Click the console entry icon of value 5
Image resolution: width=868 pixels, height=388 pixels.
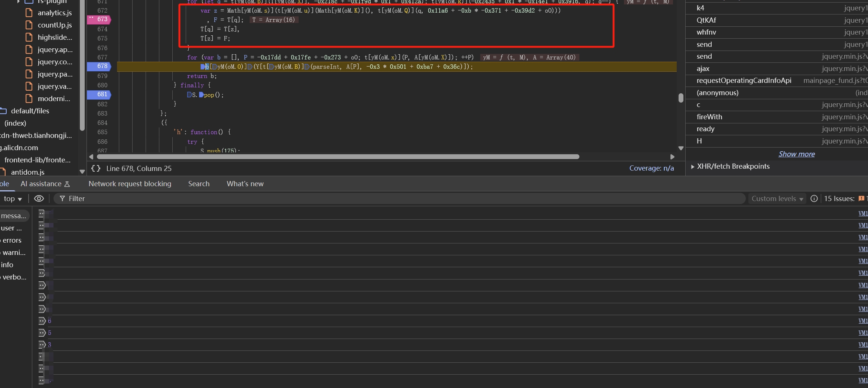[x=42, y=333]
